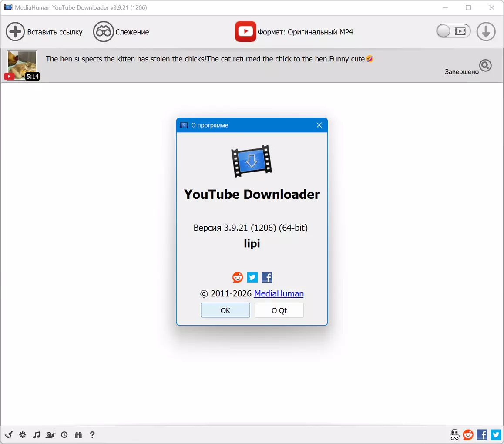Click the 'Завершено' status text

tap(462, 72)
